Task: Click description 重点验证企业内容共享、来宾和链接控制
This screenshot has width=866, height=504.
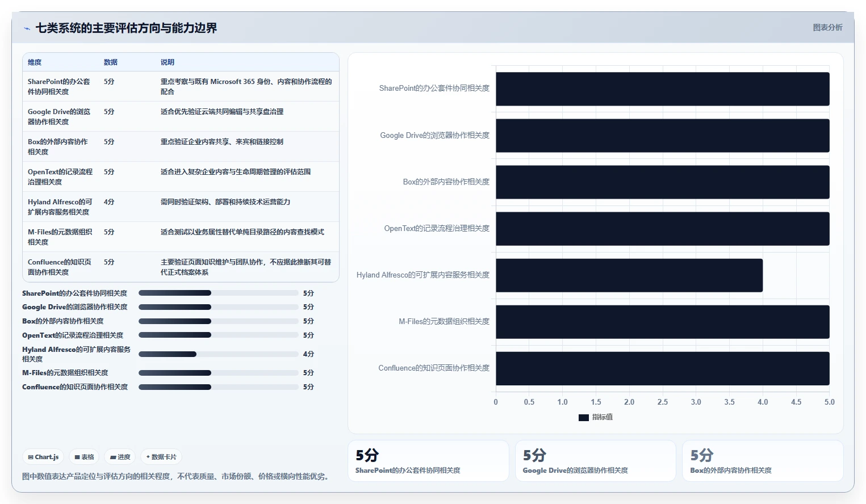Action: point(222,142)
